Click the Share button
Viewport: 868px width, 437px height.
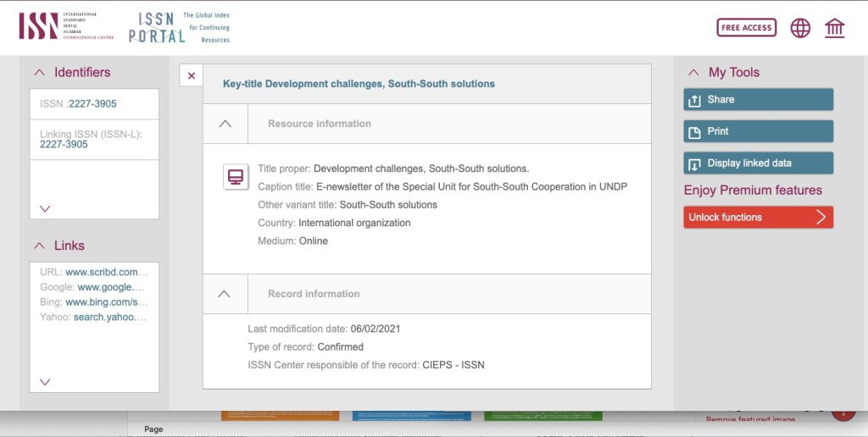point(758,100)
